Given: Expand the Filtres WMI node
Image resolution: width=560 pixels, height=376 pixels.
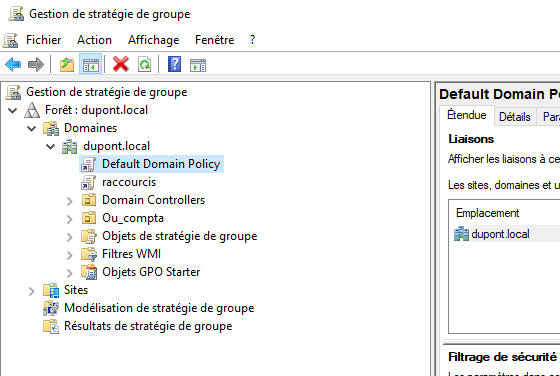Looking at the screenshot, I should [70, 255].
